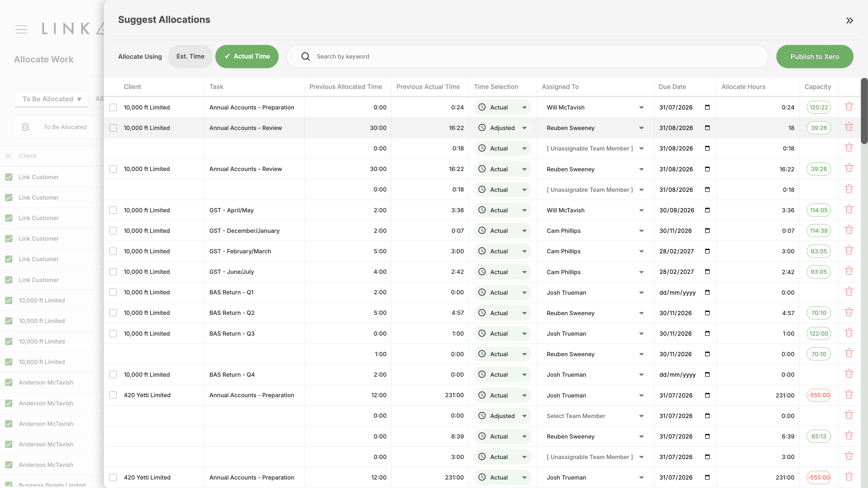Publish allocations to Xero
Viewport: 868px width, 488px height.
tap(814, 57)
